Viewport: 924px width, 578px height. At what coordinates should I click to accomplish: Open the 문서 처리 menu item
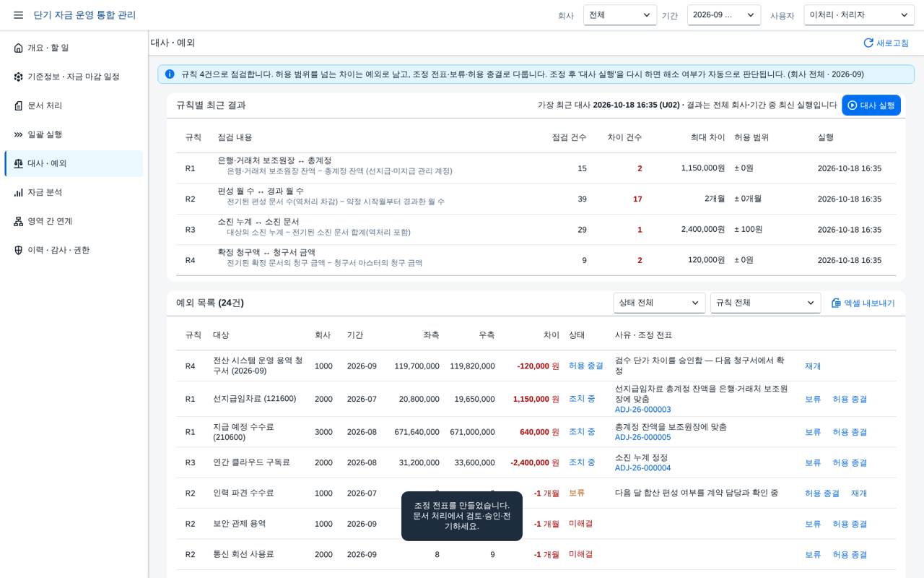click(x=74, y=105)
